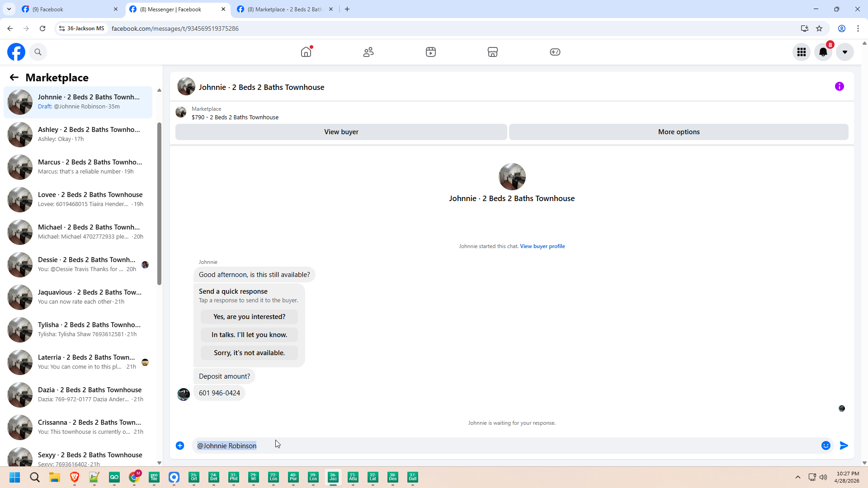Click the plus icon for more actions
The height and width of the screenshot is (488, 868).
pos(180,446)
